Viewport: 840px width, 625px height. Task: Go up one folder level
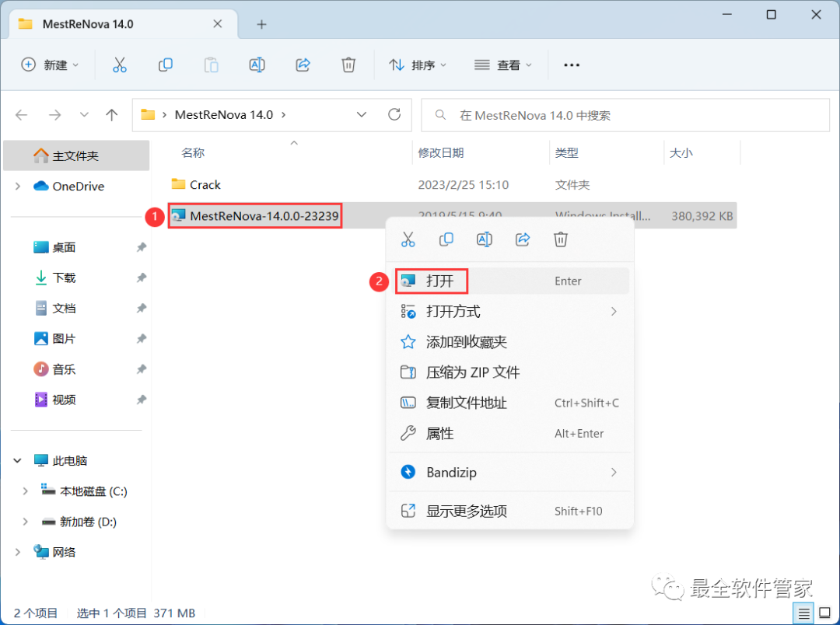[111, 114]
